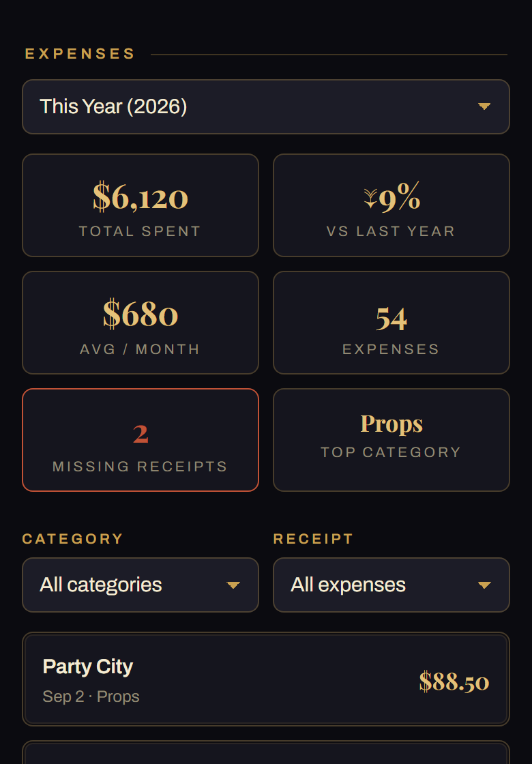This screenshot has width=532, height=764.
Task: Click the Category filter label
Action: point(72,539)
